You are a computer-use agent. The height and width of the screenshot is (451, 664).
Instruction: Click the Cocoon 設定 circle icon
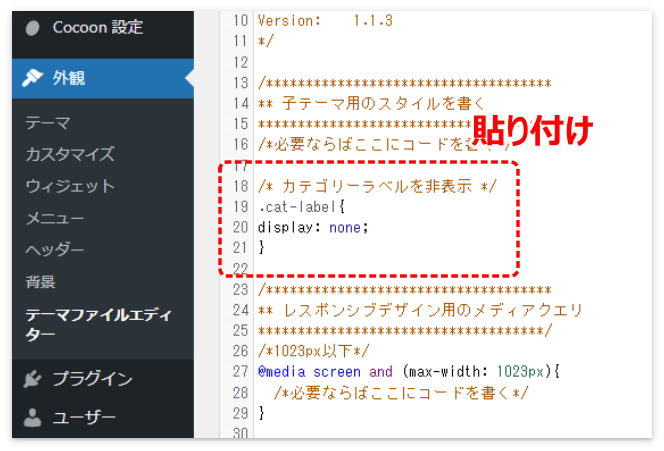click(x=32, y=28)
